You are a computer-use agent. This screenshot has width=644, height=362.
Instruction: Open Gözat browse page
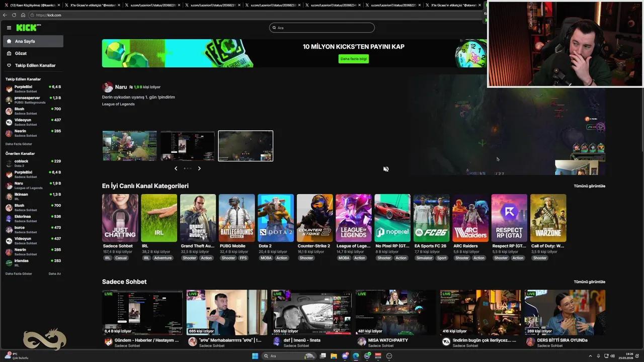pos(33,53)
